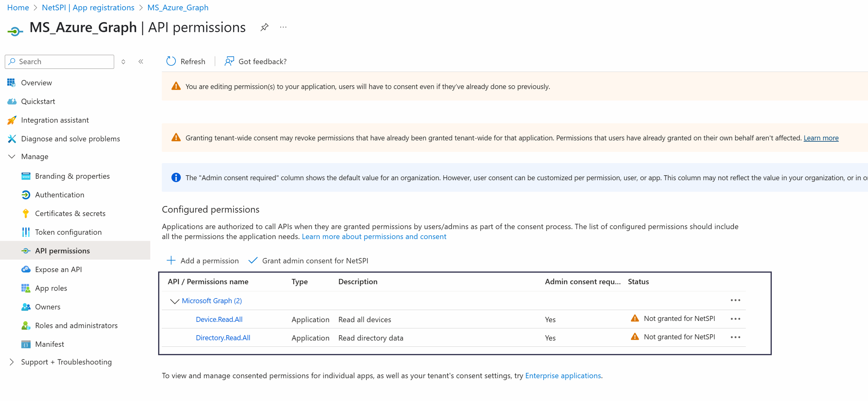Click the Manifest icon in the sidebar
This screenshot has height=401, width=868.
25,344
